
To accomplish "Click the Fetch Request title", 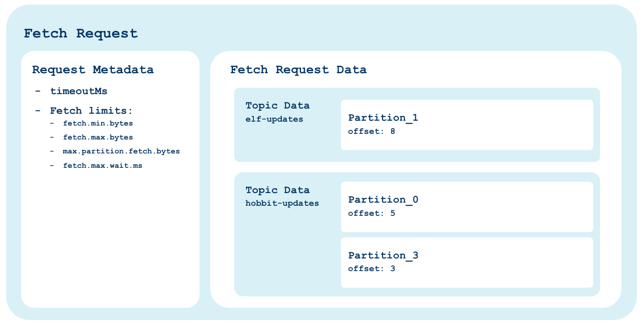I will click(x=81, y=34).
